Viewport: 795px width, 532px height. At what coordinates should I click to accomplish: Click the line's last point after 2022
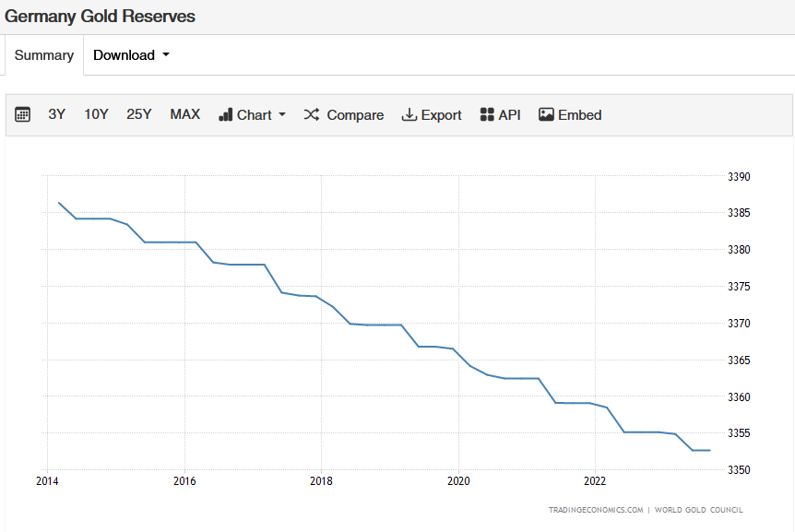click(709, 450)
